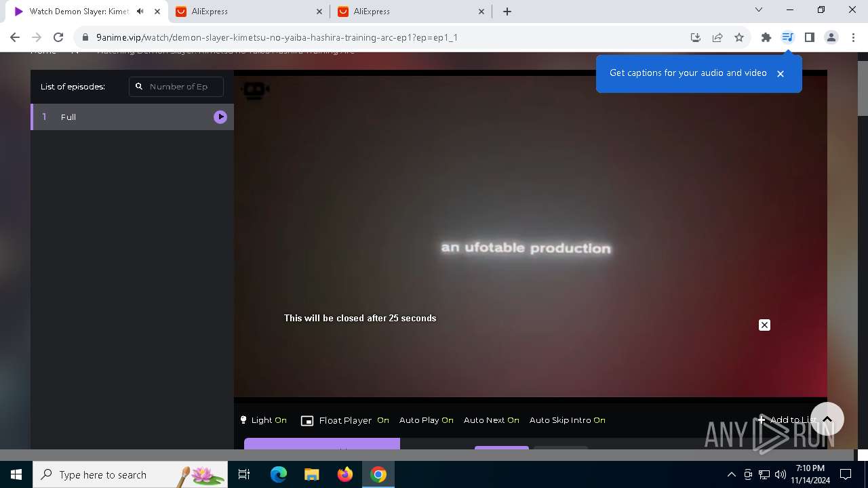Image resolution: width=868 pixels, height=488 pixels.
Task: Go forward in browser history
Action: pyautogui.click(x=37, y=37)
